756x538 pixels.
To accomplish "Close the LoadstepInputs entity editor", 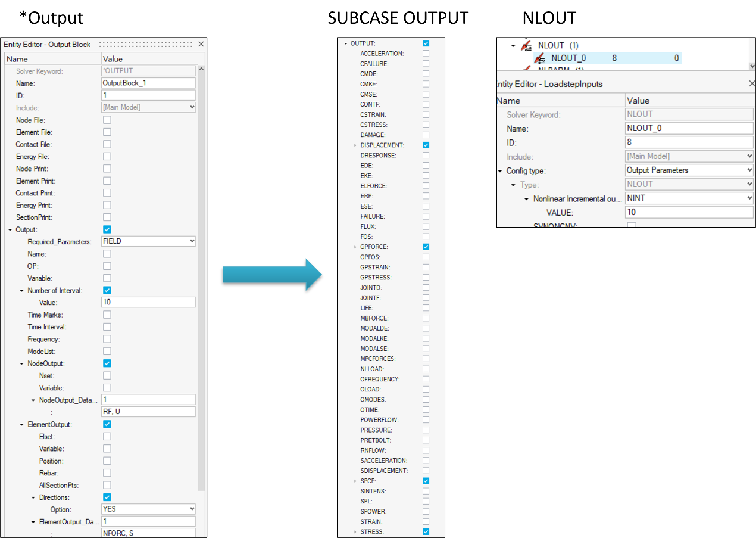I will pos(752,84).
